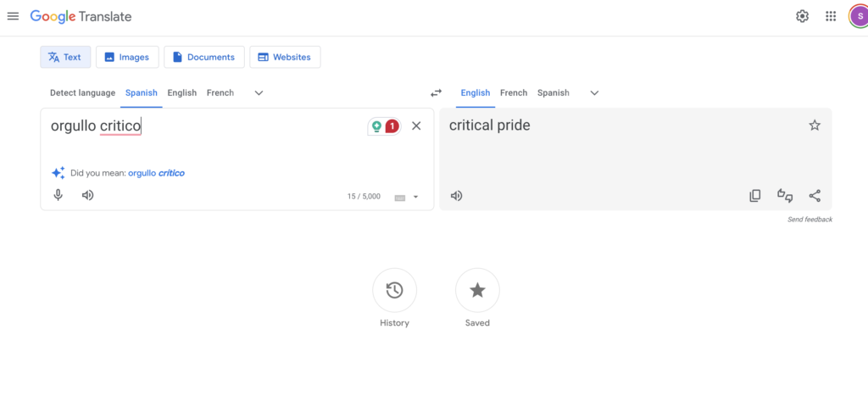Accept the suggestion "orgullo crítico"
868x402 pixels.
(x=156, y=173)
